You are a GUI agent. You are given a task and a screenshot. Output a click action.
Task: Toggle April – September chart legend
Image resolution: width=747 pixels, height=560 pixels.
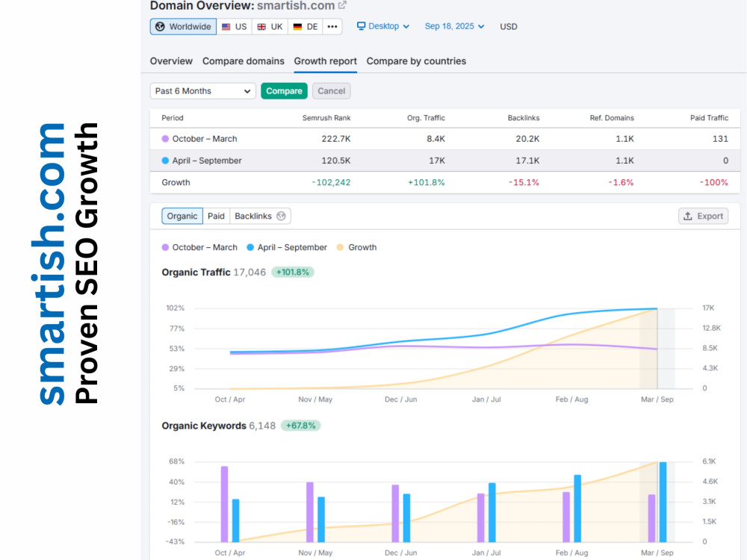pyautogui.click(x=287, y=248)
